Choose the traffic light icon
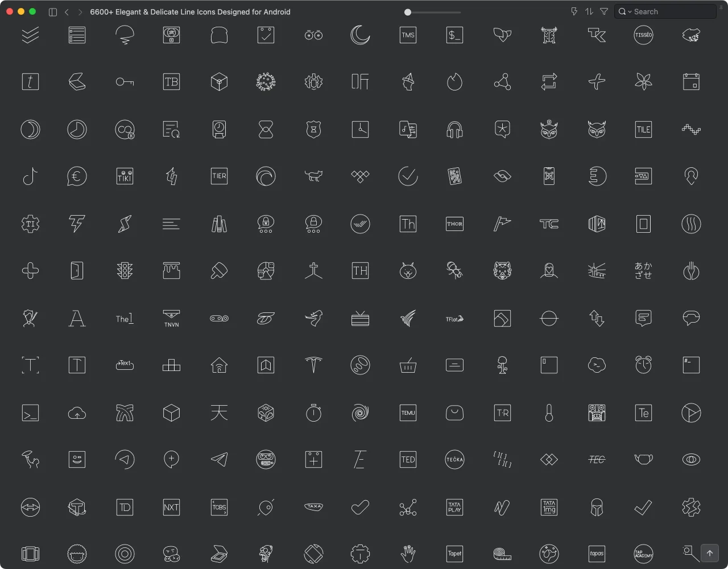Viewport: 728px width, 569px height. click(x=125, y=271)
